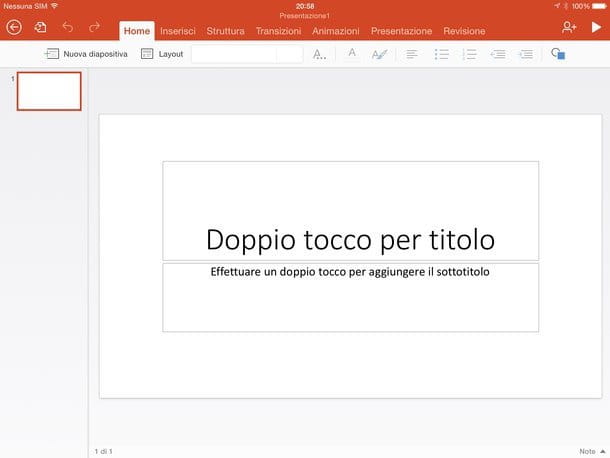This screenshot has width=610, height=458.
Task: Insert shapes using the shapes icon
Action: click(x=558, y=54)
